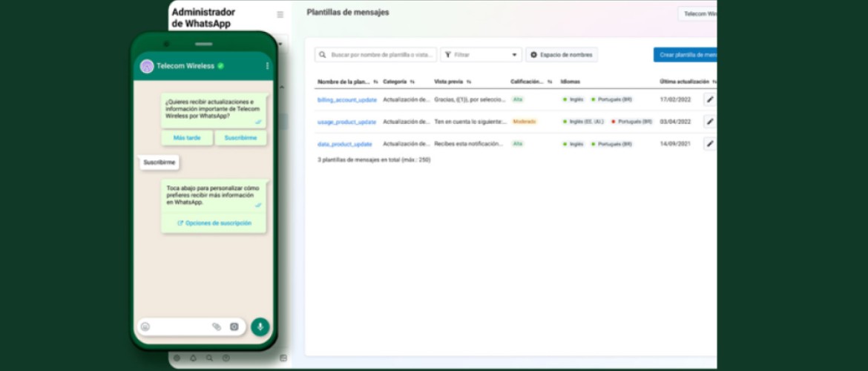Viewport: 868px width, 371px height.
Task: Click the search icon in sidebar bottom bar
Action: click(209, 358)
